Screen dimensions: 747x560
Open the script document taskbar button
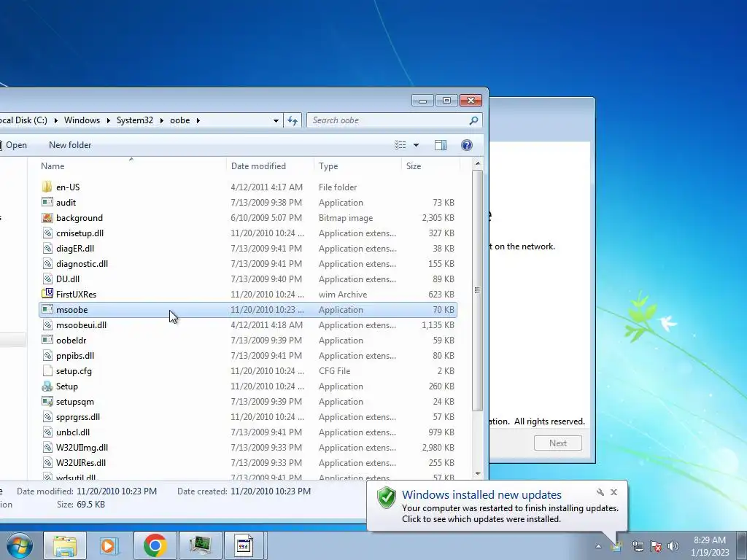244,545
